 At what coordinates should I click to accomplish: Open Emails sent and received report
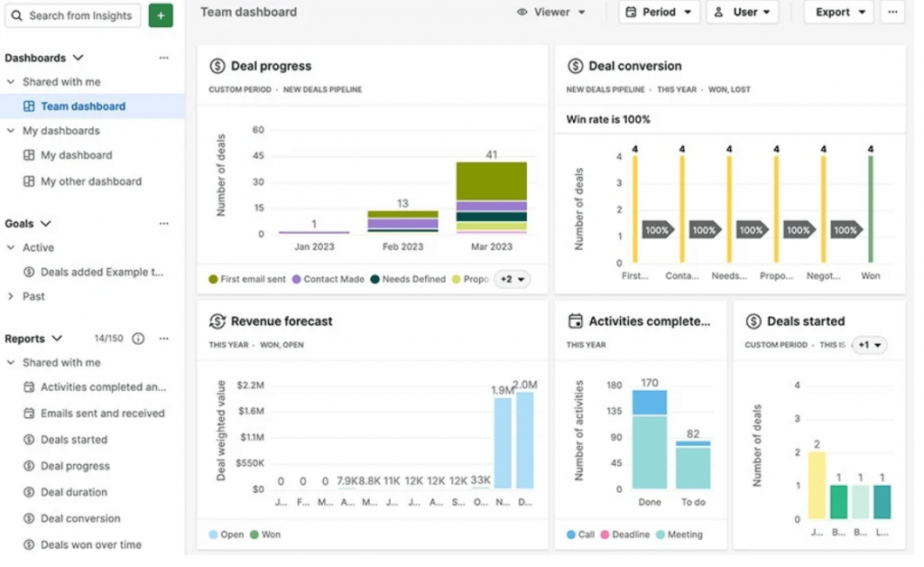pos(103,414)
